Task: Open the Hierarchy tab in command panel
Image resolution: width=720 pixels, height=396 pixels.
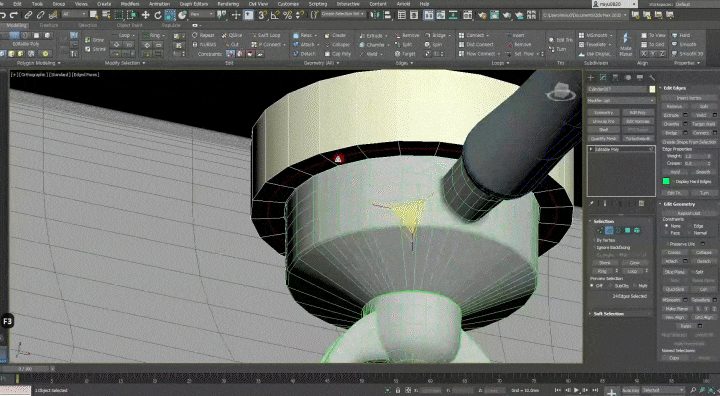Action: click(615, 78)
